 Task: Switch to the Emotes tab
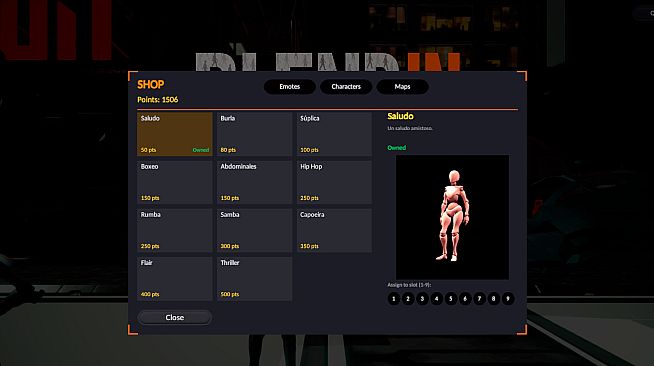pyautogui.click(x=289, y=87)
